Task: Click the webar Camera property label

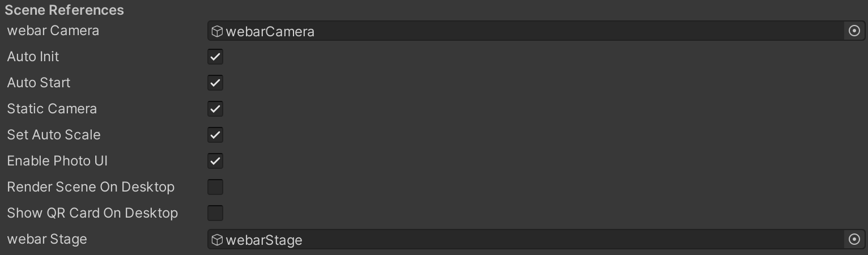Action: [x=53, y=31]
